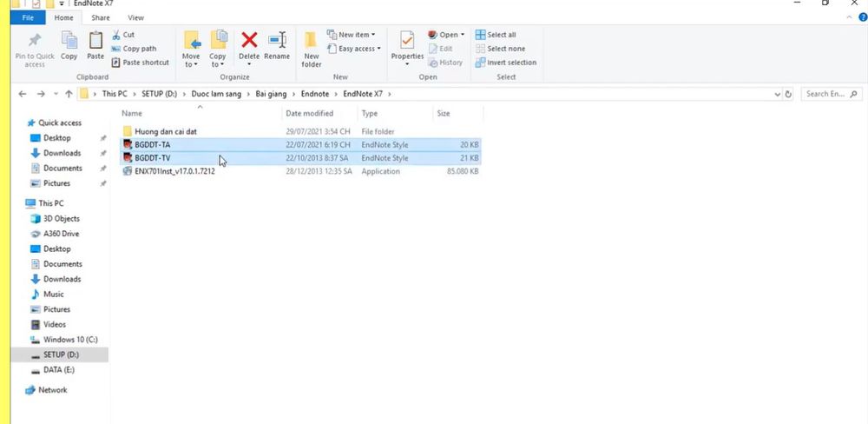Expand address bar history dropdown
The height and width of the screenshot is (424, 868).
[x=777, y=94]
